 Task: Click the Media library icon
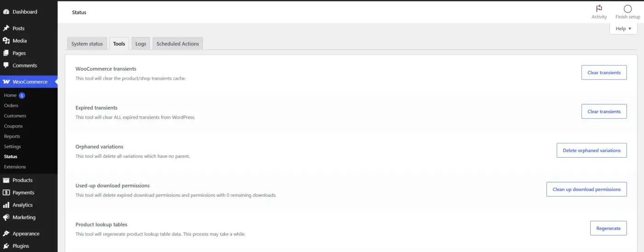pos(6,40)
